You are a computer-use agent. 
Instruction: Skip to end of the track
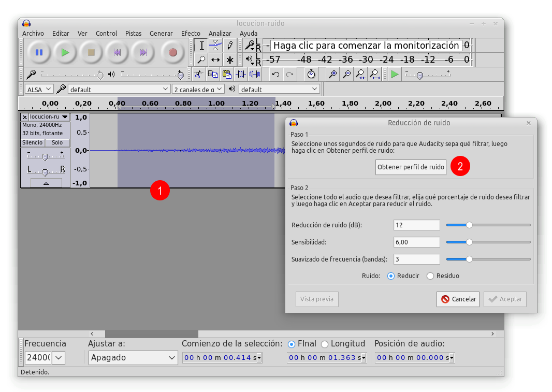[x=143, y=52]
